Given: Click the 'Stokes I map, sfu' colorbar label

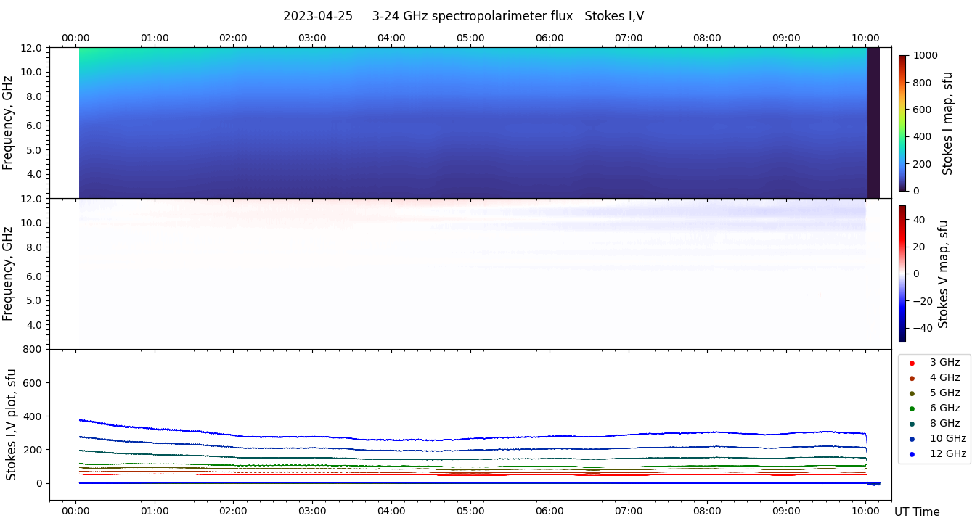Looking at the screenshot, I should tap(947, 123).
